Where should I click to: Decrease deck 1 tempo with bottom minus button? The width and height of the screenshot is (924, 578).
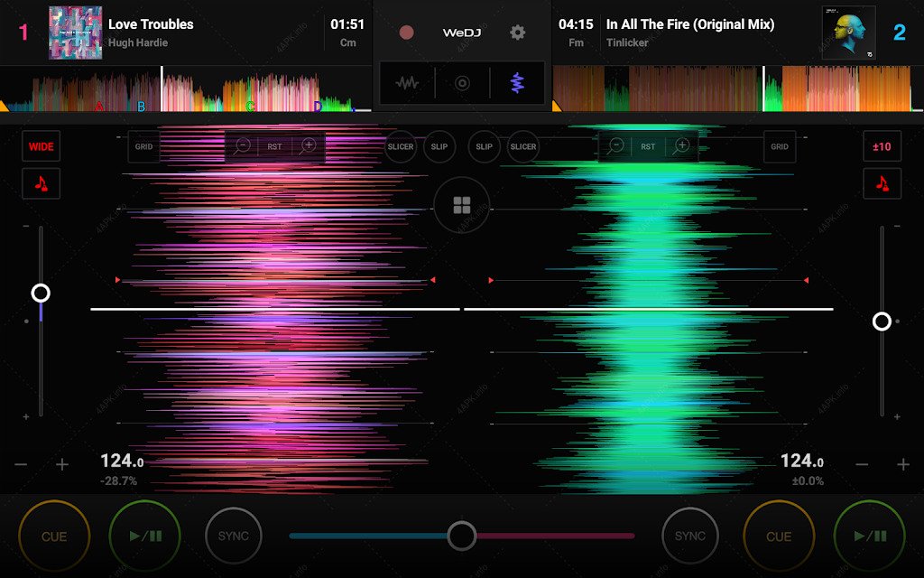point(22,464)
